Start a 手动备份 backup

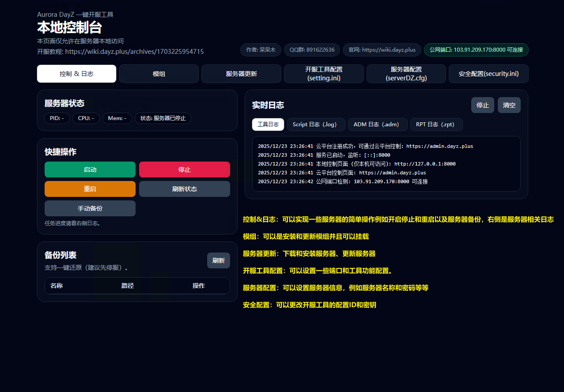click(x=90, y=208)
